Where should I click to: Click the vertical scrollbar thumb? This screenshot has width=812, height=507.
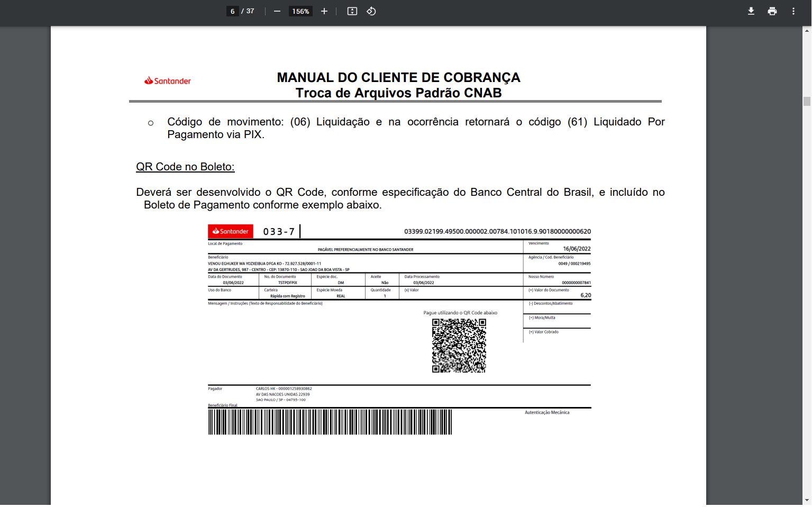[x=807, y=102]
